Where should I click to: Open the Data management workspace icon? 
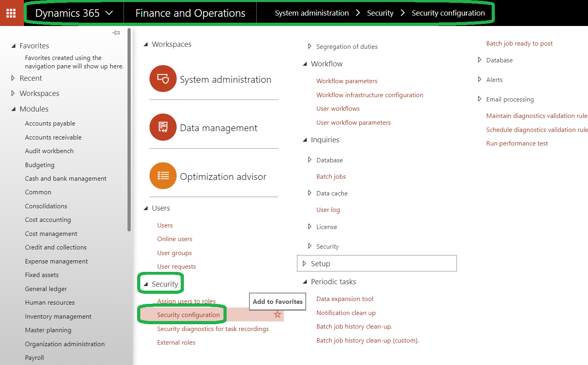163,128
